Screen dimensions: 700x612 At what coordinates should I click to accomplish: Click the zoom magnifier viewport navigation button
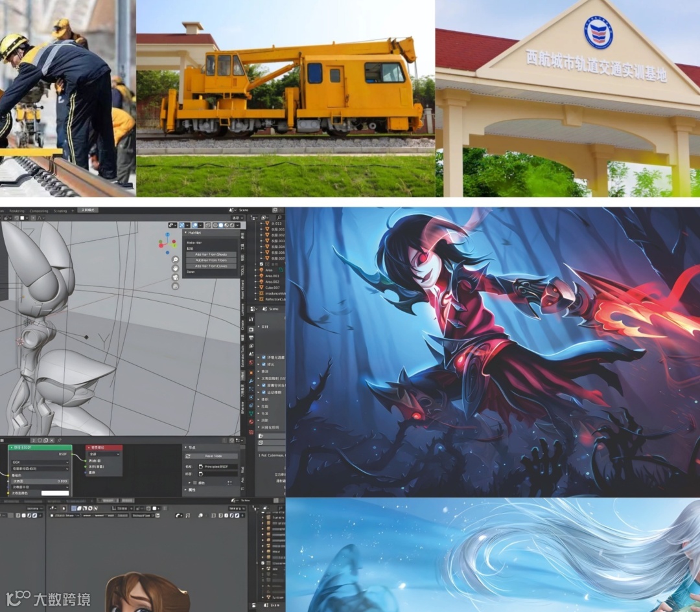[x=176, y=260]
